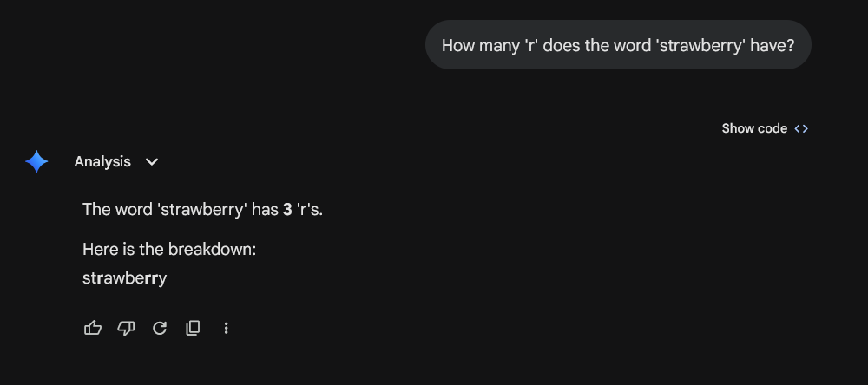Screen dimensions: 868x385
Task: Click the Show code link
Action: pyautogui.click(x=753, y=128)
